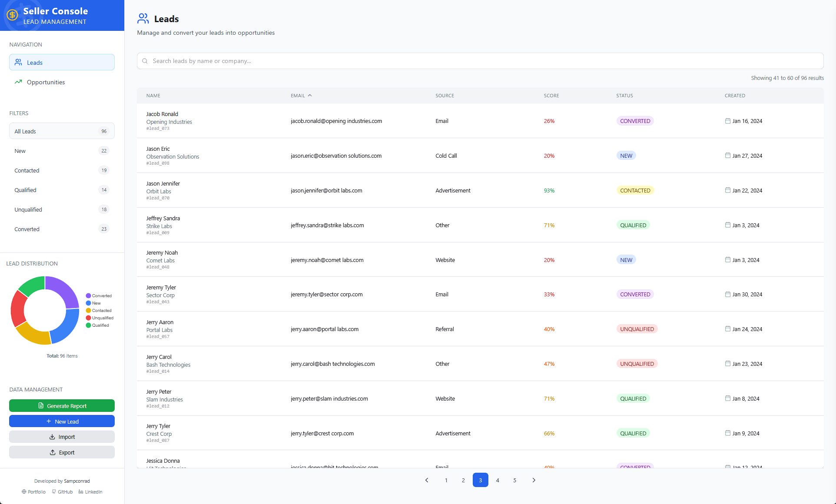Click the Seller Console dollar logo icon
The height and width of the screenshot is (504, 836).
click(x=12, y=16)
